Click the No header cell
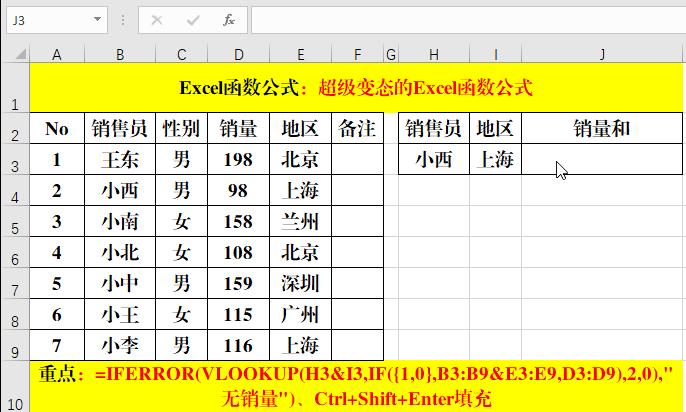The width and height of the screenshot is (686, 412). pyautogui.click(x=57, y=128)
